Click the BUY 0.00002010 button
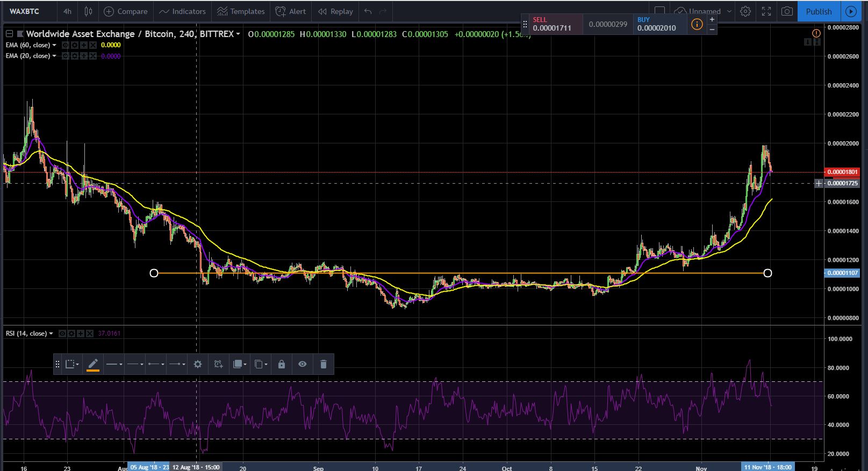The width and height of the screenshot is (868, 471). (659, 24)
